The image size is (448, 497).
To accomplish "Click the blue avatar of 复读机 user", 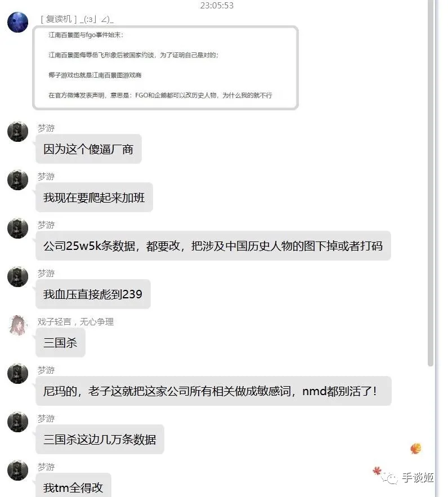I will point(18,22).
